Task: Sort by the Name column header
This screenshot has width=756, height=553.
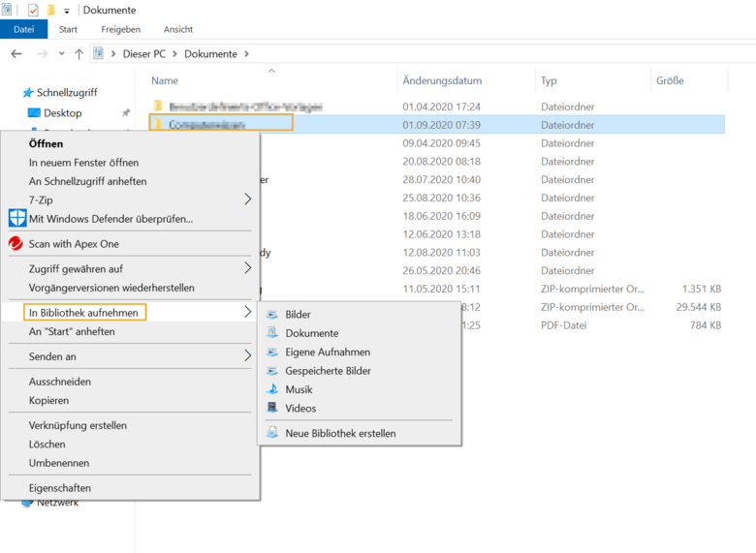Action: tap(165, 80)
